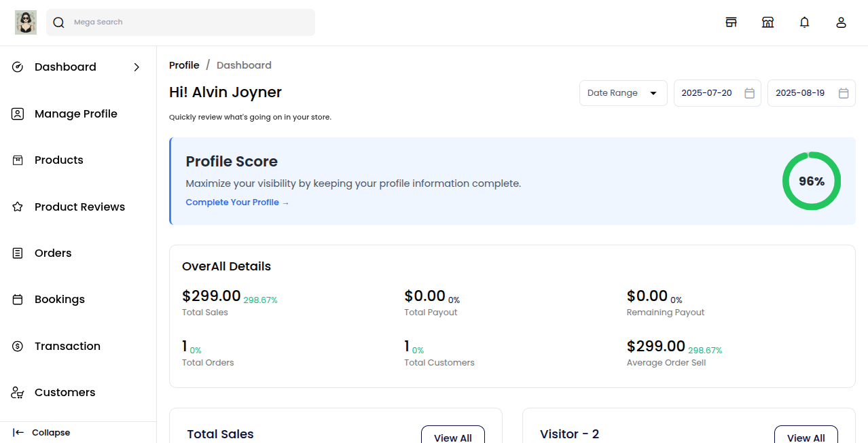Viewport: 868px width, 443px height.
Task: Click the notification bell icon
Action: (804, 22)
